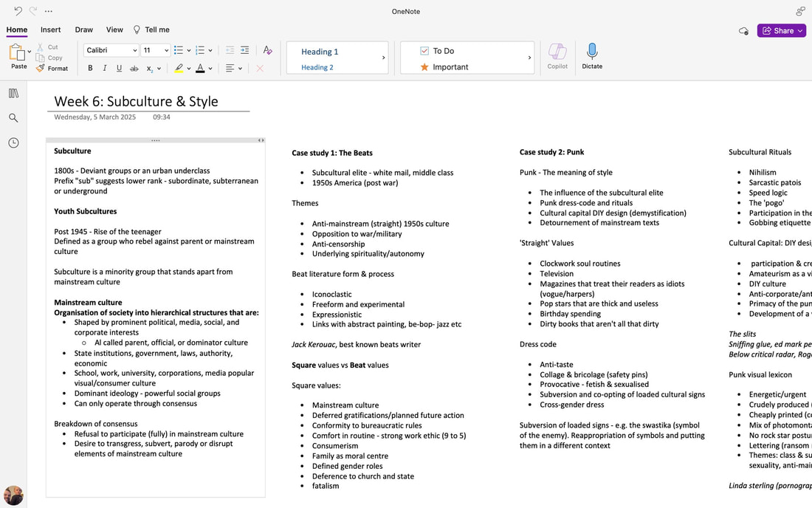Open the Paste options dropdown arrow
The width and height of the screenshot is (812, 508).
click(30, 52)
